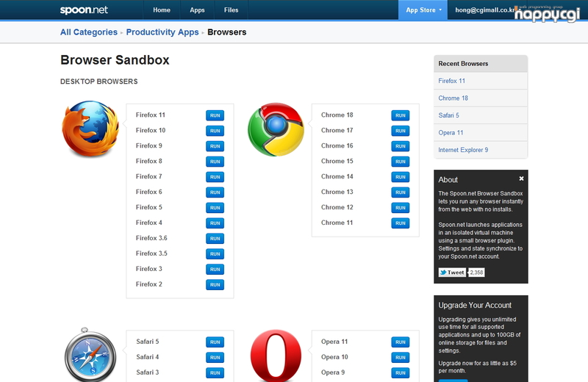
Task: Run Safari 3
Action: (215, 372)
